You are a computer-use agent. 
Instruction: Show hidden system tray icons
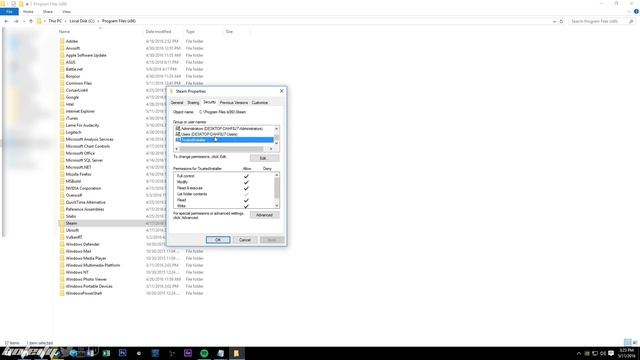tap(579, 353)
